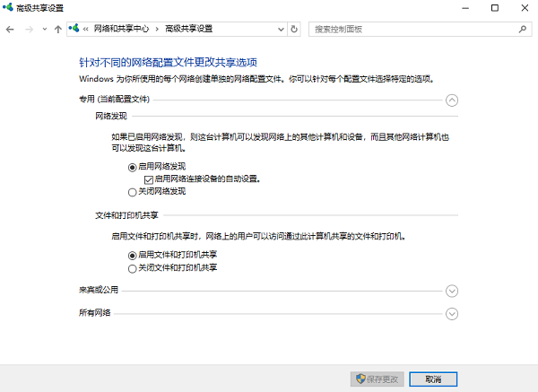
Task: Click 保存更改 button
Action: pyautogui.click(x=377, y=379)
